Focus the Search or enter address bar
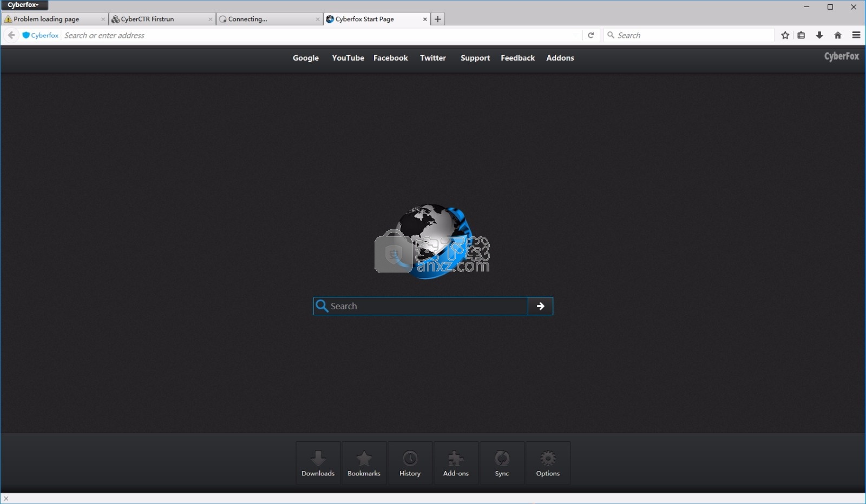The width and height of the screenshot is (866, 504). pyautogui.click(x=319, y=35)
